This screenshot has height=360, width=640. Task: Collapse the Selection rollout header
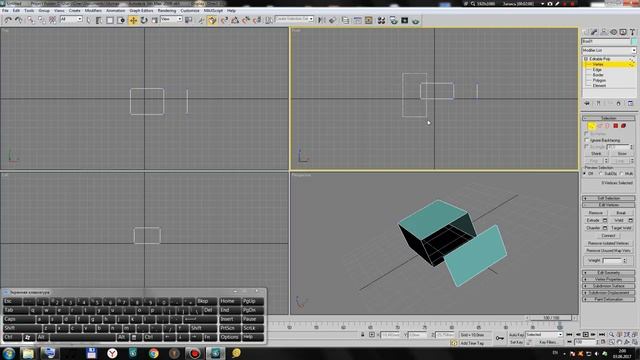coord(609,118)
